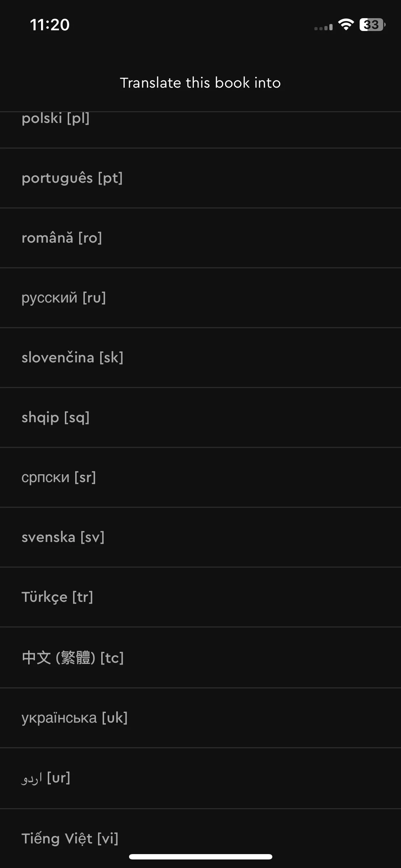Tap the cellular signal bars icon
The image size is (401, 868).
323,27
